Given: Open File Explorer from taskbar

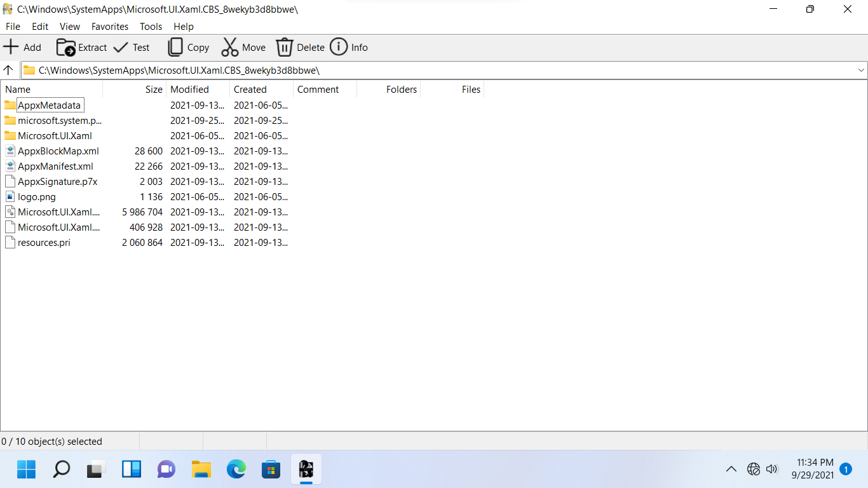Looking at the screenshot, I should pos(201,470).
